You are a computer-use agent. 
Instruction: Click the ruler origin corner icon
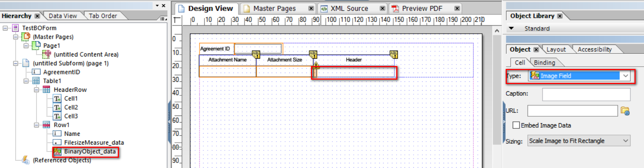[177, 20]
